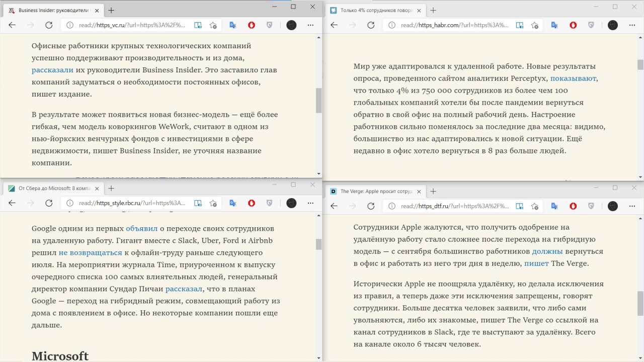
Task: Open Settings and more menu in dtf.ru window
Action: pyautogui.click(x=632, y=206)
